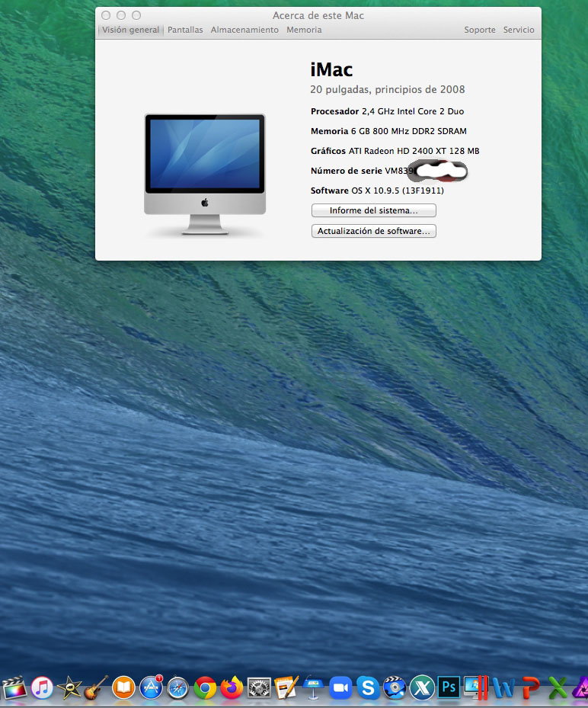Switch to the Visión general tab
This screenshot has width=588, height=708.
(x=130, y=30)
